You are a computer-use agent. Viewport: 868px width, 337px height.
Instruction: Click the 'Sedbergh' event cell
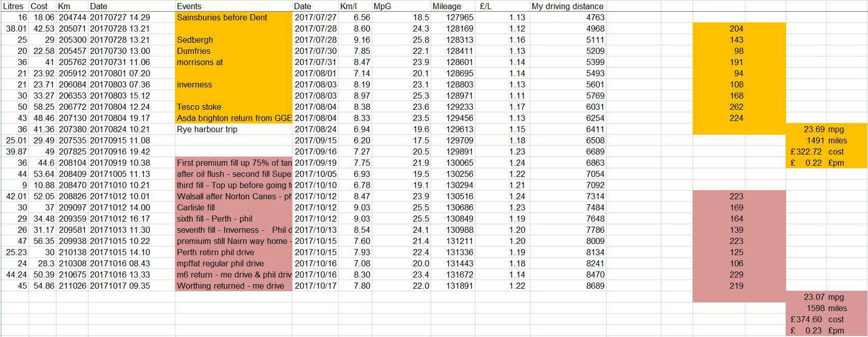[x=234, y=40]
